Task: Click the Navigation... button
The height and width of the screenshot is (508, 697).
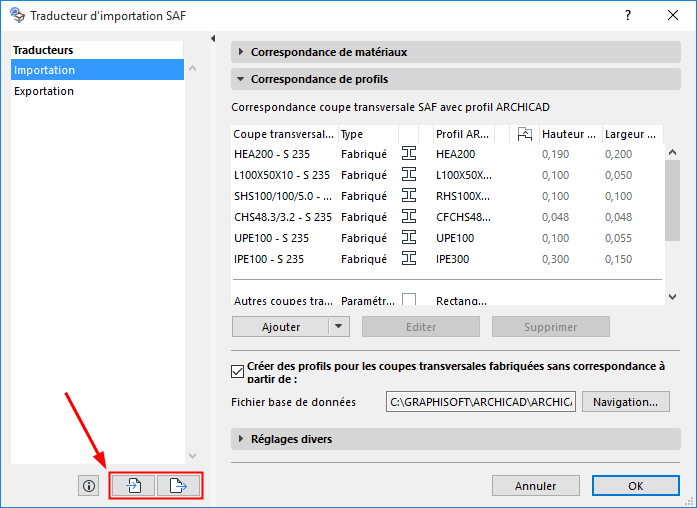Action: click(x=625, y=402)
